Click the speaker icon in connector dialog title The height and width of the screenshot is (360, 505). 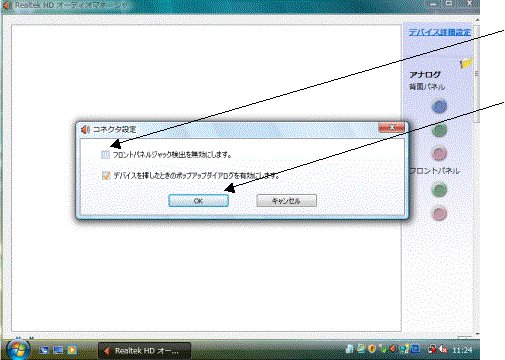[x=85, y=129]
